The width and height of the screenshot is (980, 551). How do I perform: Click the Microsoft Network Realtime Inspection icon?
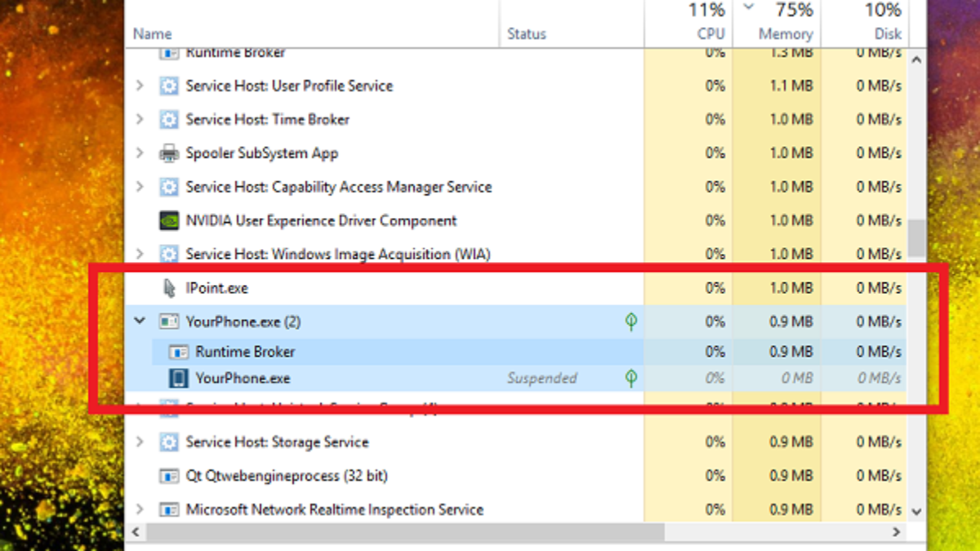tap(169, 509)
